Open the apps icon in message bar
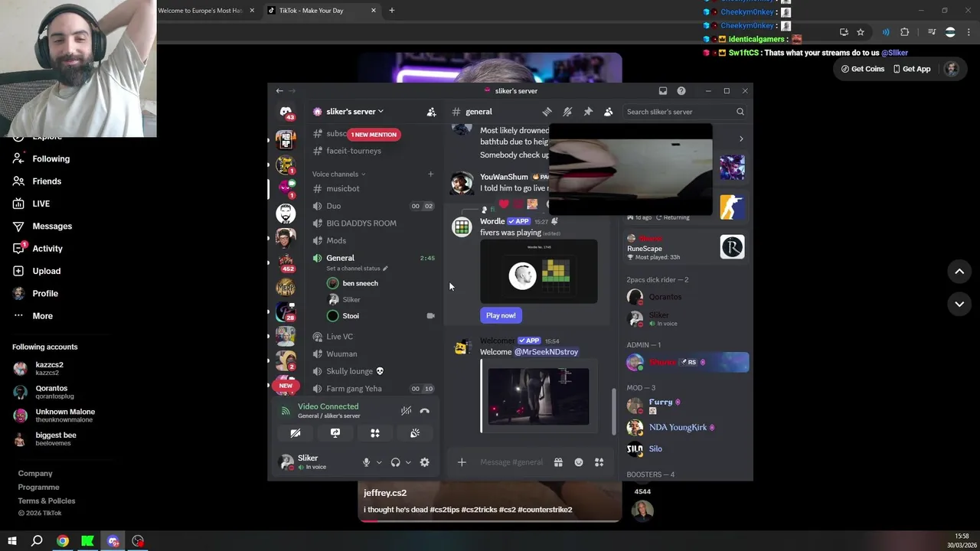Screen dimensions: 980x551 click(x=599, y=462)
